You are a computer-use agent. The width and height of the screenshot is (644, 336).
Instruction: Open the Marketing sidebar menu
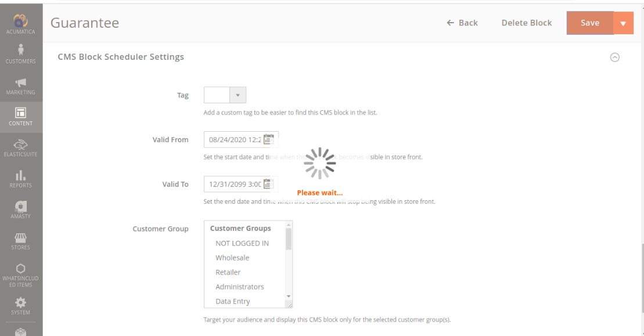20,86
